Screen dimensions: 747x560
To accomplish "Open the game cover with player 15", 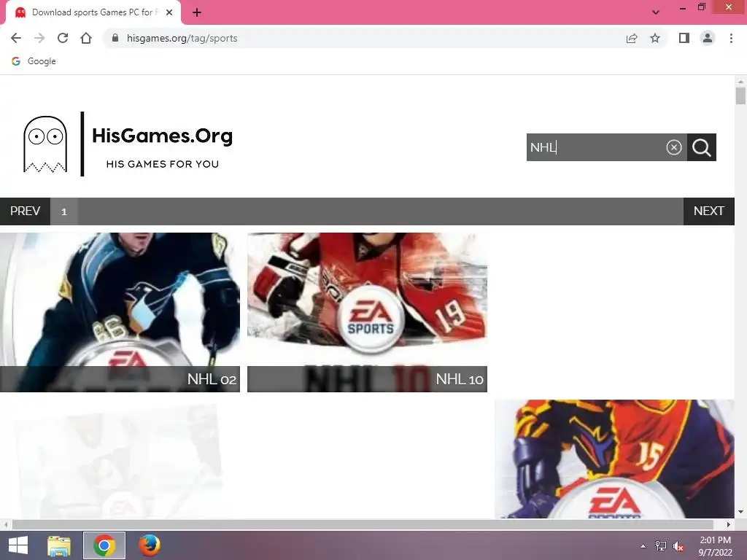I will 614,459.
